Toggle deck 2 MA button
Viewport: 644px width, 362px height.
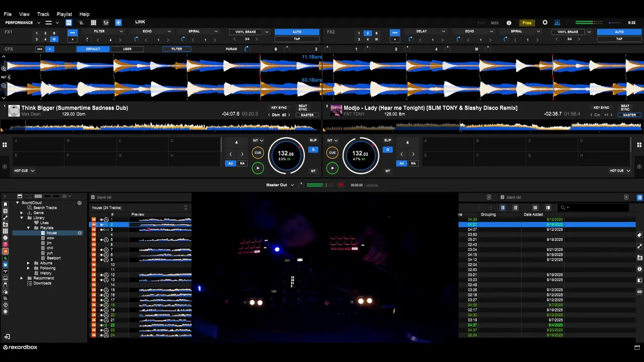click(x=413, y=163)
